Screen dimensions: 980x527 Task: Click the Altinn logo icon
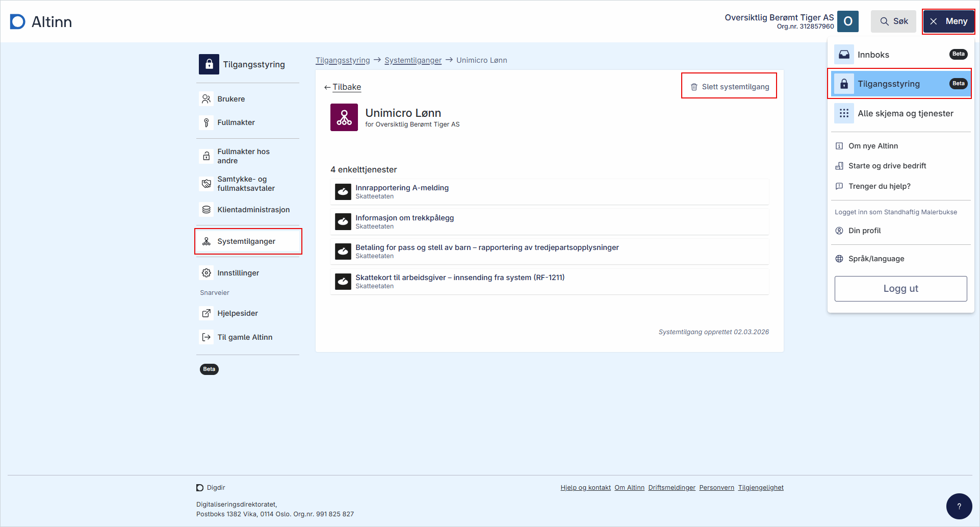[18, 22]
